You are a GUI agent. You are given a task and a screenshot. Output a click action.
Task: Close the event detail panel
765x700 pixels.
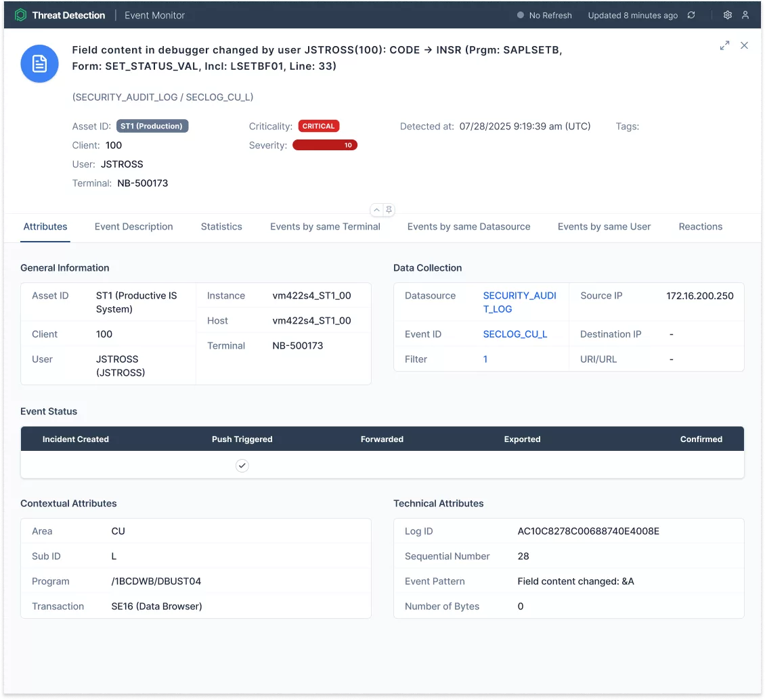744,45
